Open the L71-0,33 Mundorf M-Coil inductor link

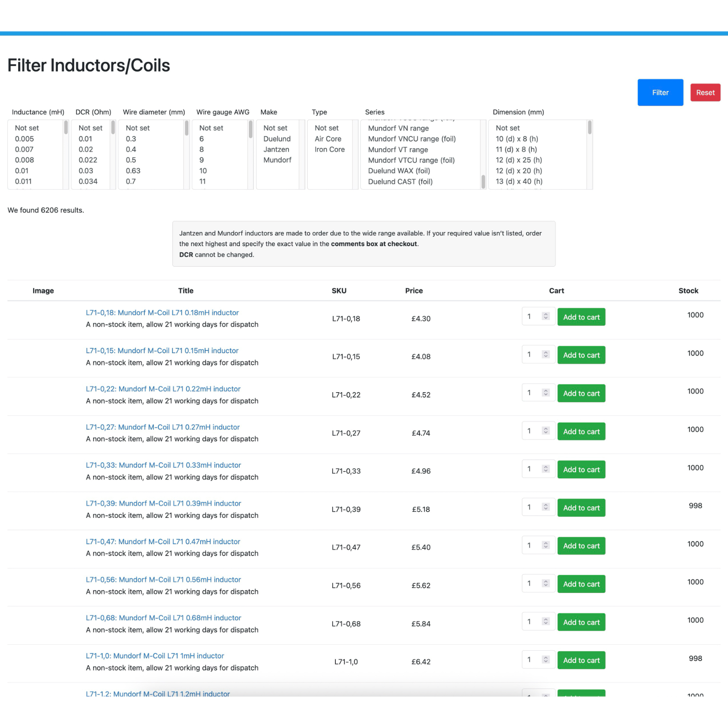coord(163,465)
